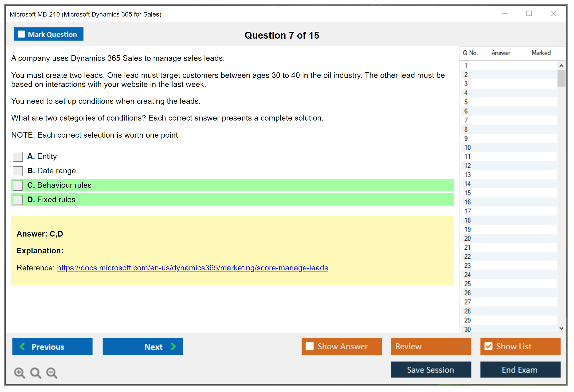574x392 pixels.
Task: Click the reset zoom magnifier icon
Action: coord(36,373)
